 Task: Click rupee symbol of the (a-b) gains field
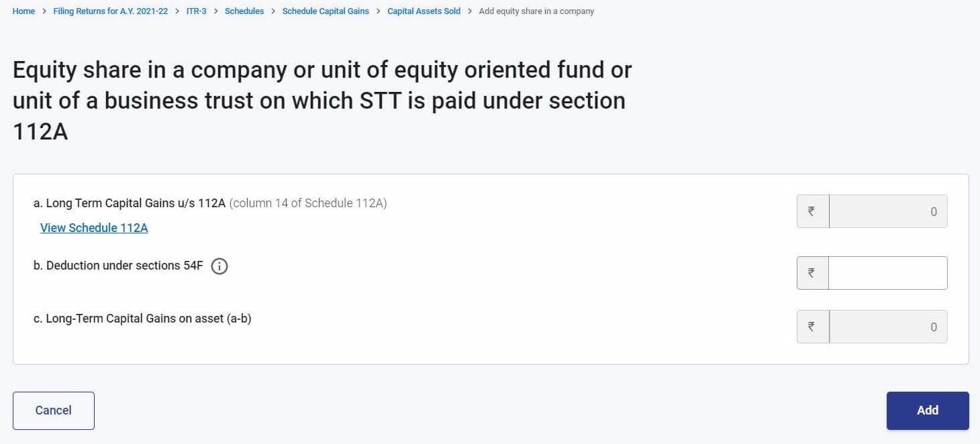(812, 327)
